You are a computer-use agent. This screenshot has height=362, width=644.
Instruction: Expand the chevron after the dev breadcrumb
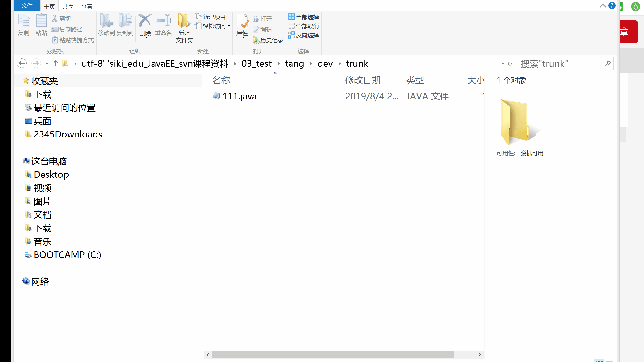click(x=339, y=64)
